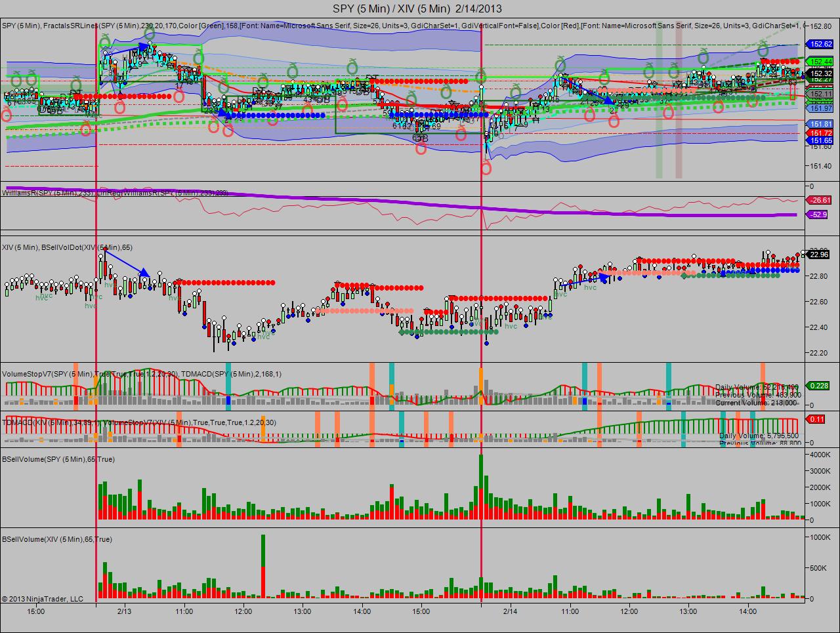Screen dimensions: 840x633
Task: Click the green 152.44 price marker
Action: (821, 62)
